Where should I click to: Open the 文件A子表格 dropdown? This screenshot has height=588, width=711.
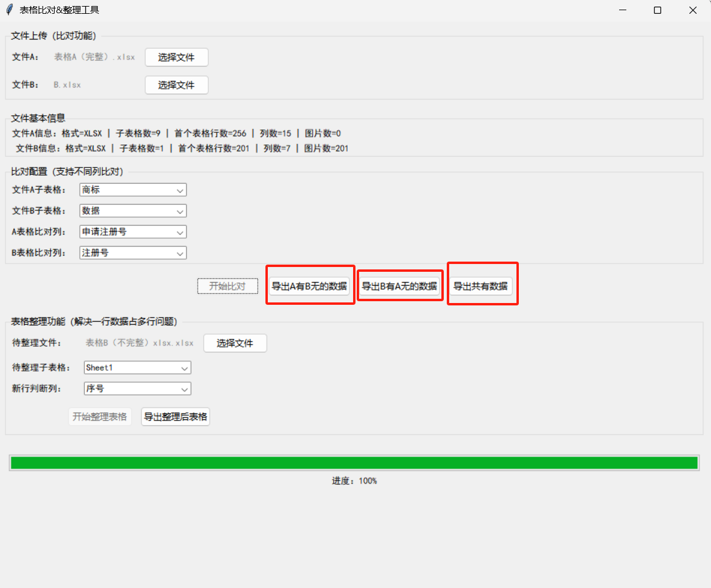[133, 190]
